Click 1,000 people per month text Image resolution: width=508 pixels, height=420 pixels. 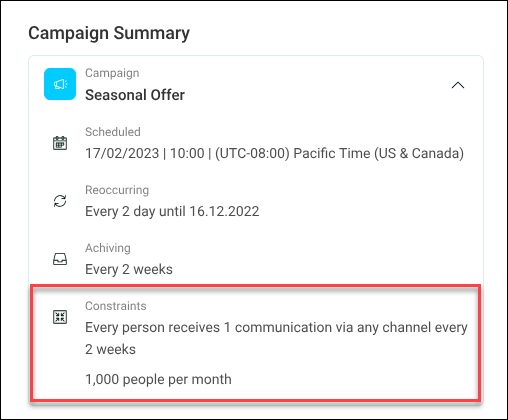[158, 379]
